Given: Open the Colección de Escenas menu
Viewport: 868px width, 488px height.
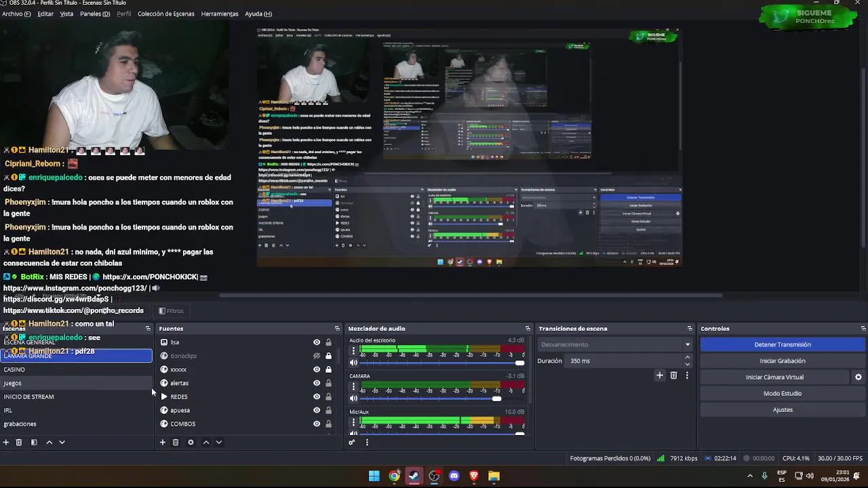Looking at the screenshot, I should click(165, 14).
